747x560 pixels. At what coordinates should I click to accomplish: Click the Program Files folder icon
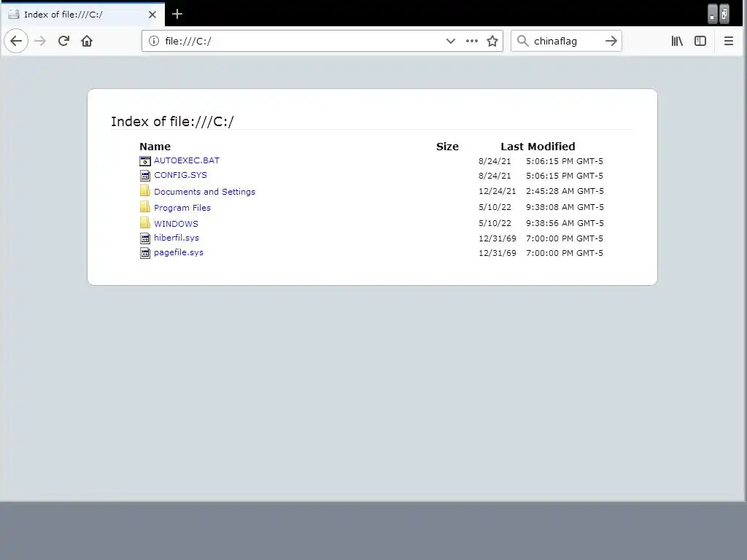145,206
